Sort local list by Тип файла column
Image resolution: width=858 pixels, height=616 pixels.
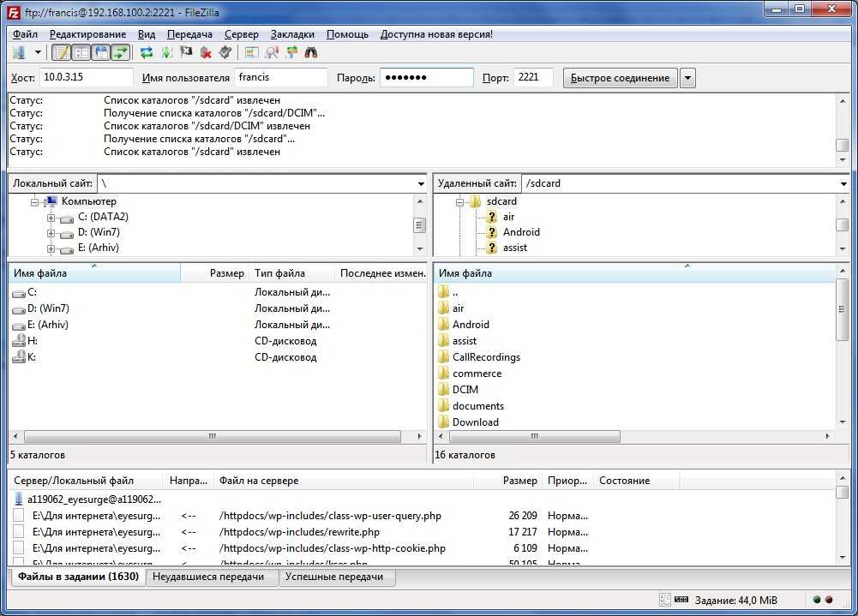(291, 273)
